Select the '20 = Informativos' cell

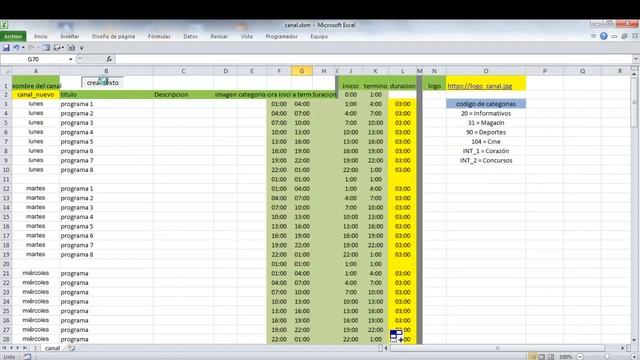tap(486, 113)
